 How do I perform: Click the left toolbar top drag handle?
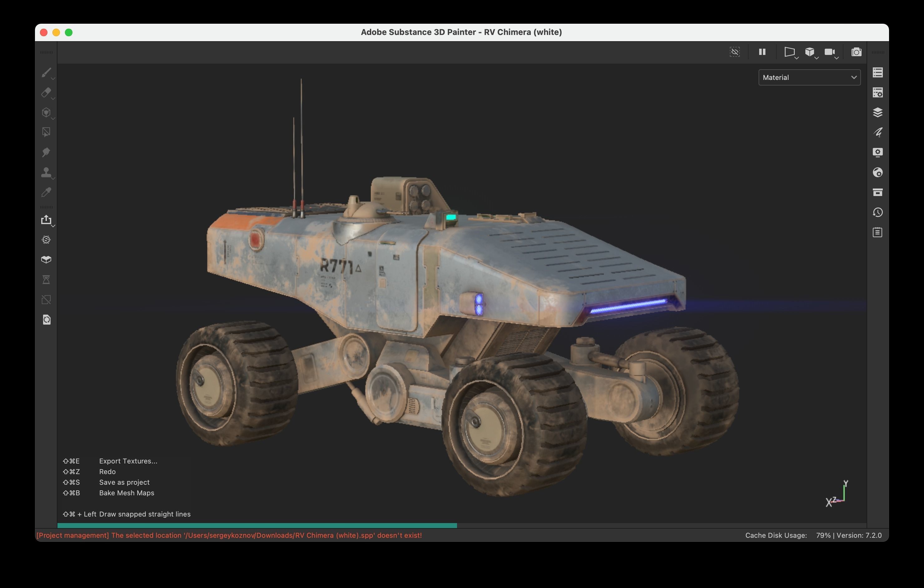47,52
